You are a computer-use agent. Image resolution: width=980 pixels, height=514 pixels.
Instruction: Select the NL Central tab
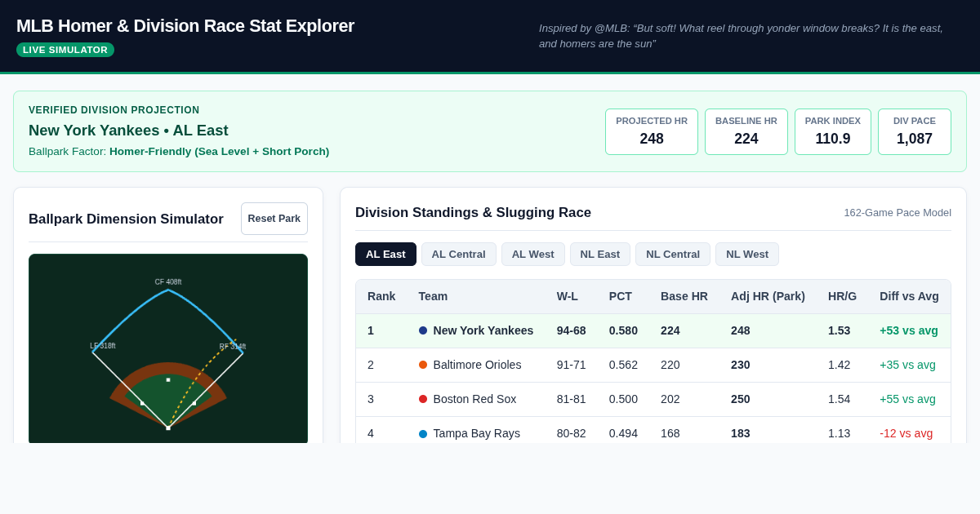pos(673,254)
